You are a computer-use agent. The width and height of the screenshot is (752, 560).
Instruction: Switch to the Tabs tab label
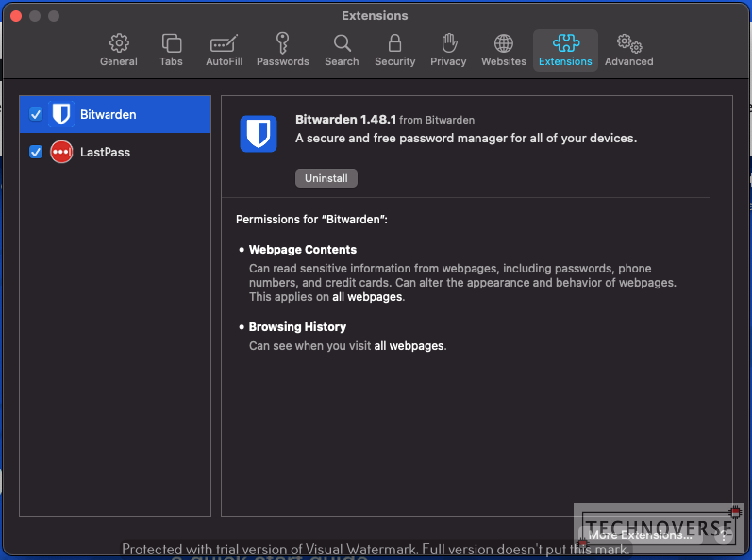point(171,61)
